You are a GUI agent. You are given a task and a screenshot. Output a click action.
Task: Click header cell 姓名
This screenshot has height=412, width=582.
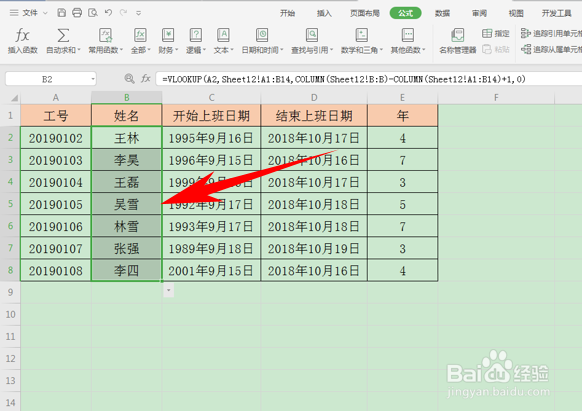coord(127,115)
